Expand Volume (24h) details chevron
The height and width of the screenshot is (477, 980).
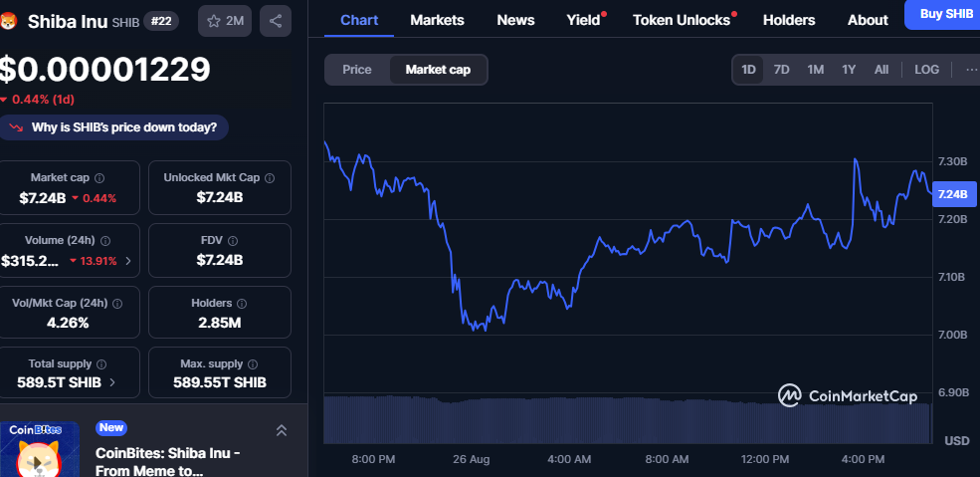coord(128,261)
